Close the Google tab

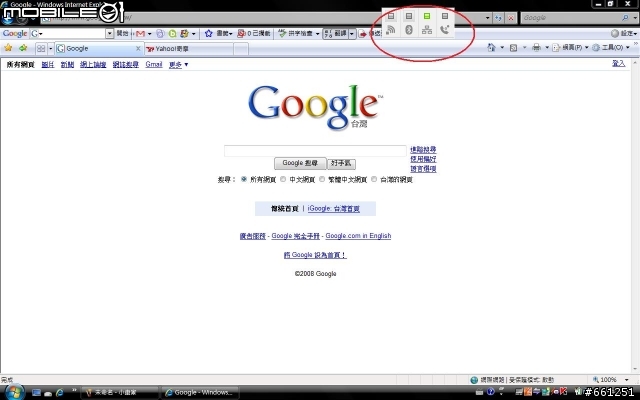(138, 49)
